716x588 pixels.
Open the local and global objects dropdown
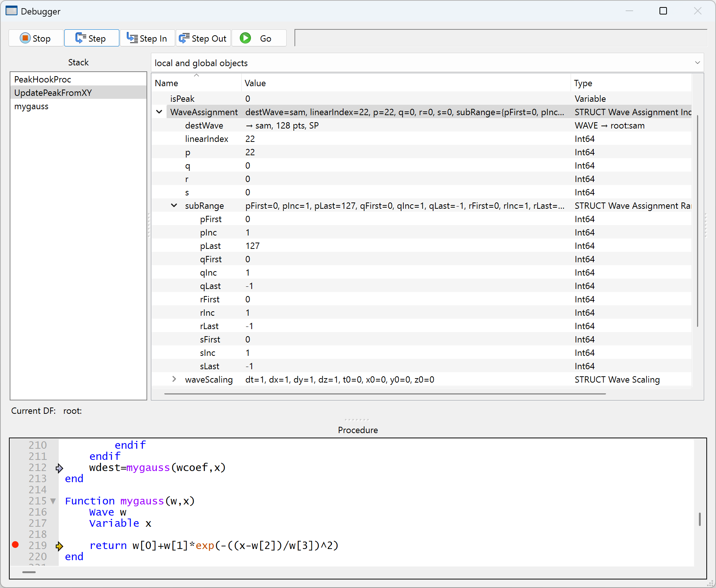(427, 63)
